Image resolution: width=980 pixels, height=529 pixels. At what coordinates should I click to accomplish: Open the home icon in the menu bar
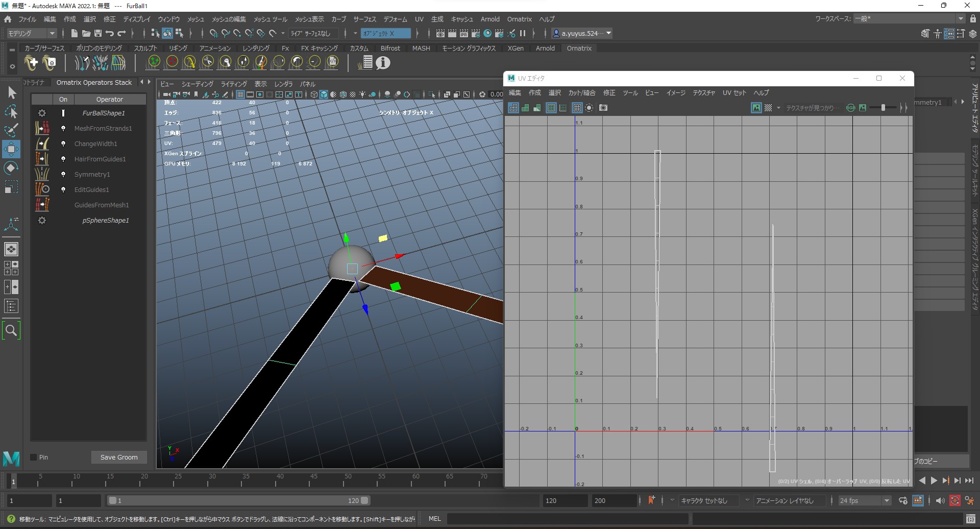coord(8,19)
